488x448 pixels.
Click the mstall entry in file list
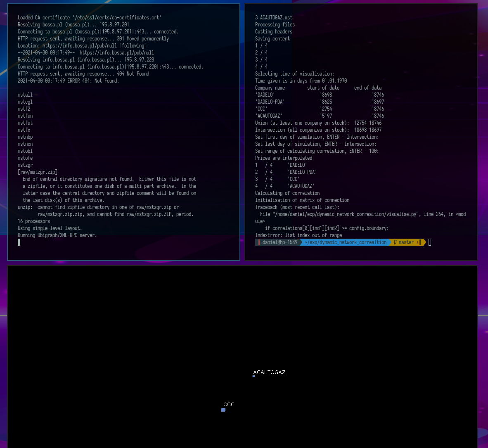tap(25, 95)
